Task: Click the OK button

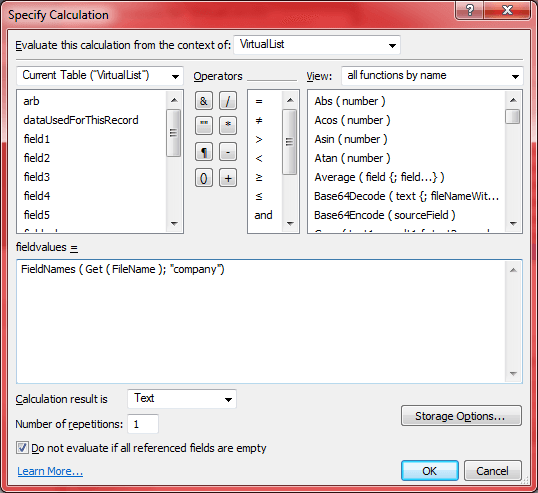Action: [x=430, y=471]
